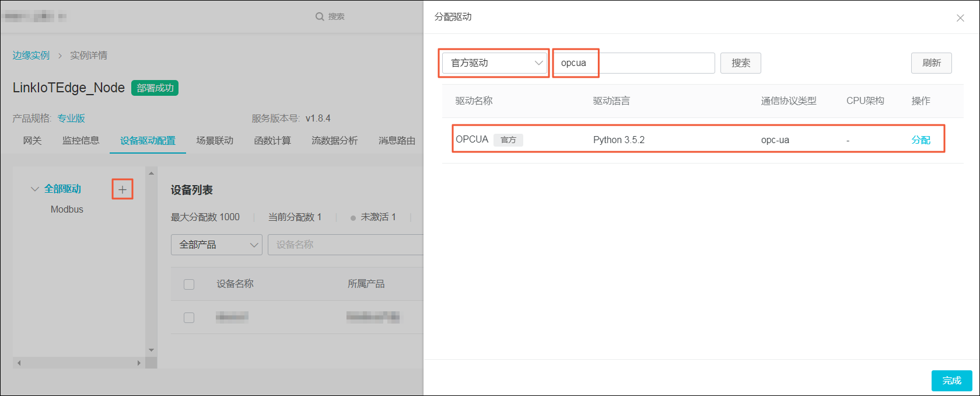Click the 边缘实例 breadcrumb link
The width and height of the screenshot is (980, 396).
(x=32, y=55)
